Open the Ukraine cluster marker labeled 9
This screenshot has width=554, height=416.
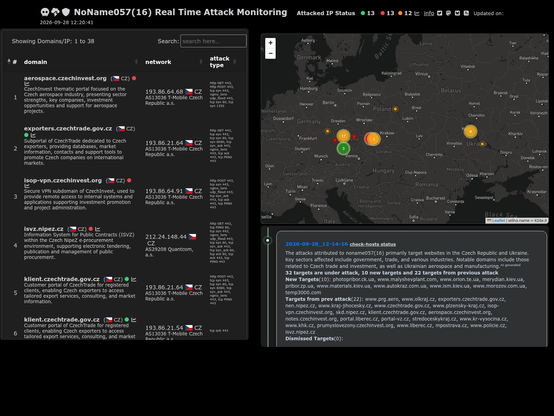point(470,131)
